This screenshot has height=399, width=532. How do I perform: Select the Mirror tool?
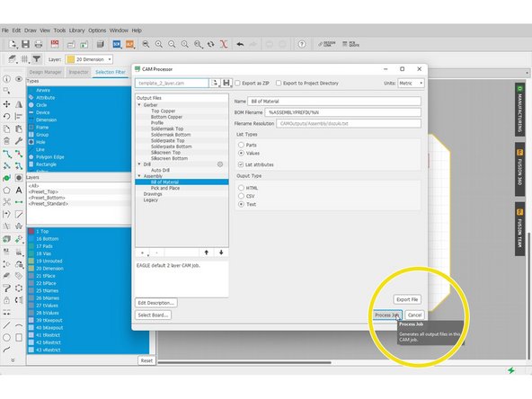click(19, 104)
